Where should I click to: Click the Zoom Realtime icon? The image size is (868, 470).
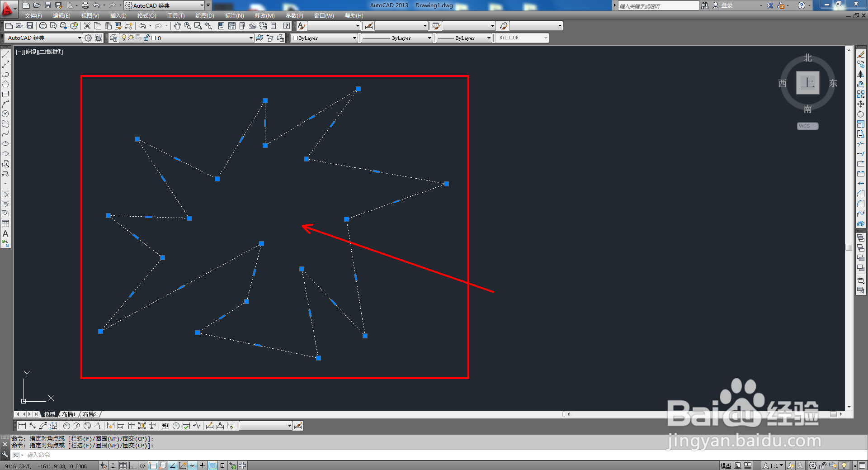pos(187,26)
